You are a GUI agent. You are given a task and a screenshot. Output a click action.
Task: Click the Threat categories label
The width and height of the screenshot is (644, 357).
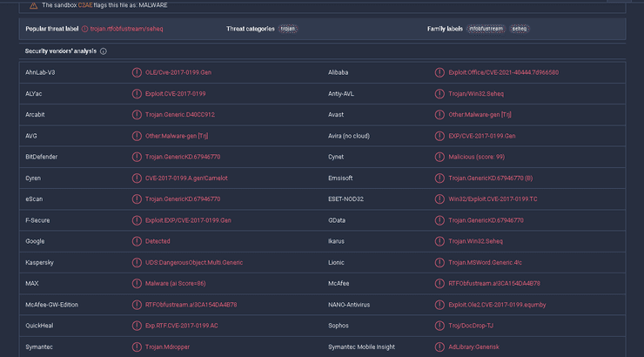click(251, 29)
